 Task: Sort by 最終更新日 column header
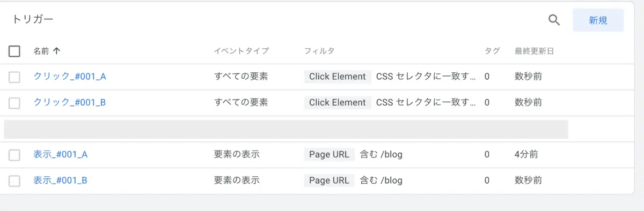tap(534, 51)
